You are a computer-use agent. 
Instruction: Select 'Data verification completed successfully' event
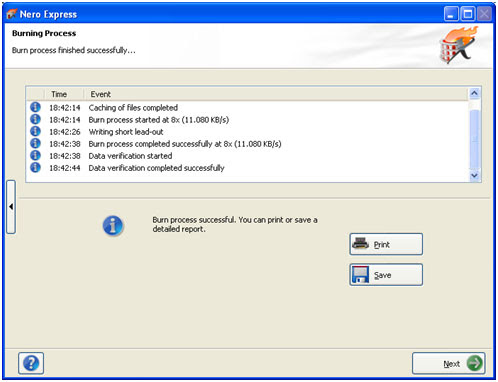click(156, 168)
